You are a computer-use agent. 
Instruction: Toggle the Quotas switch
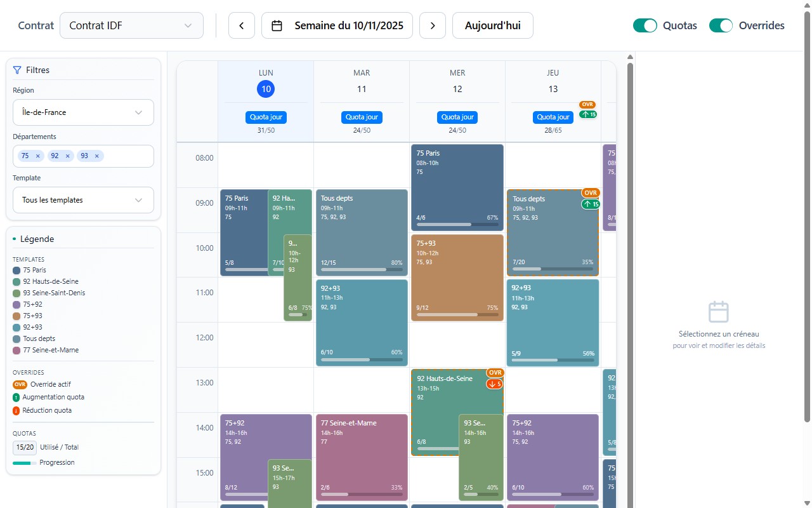coord(645,25)
